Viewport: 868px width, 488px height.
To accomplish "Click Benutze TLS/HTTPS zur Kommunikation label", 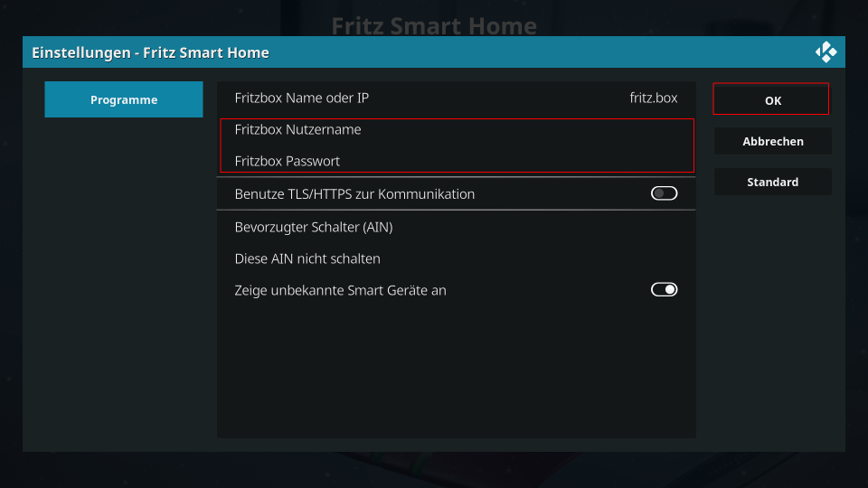I will 354,194.
